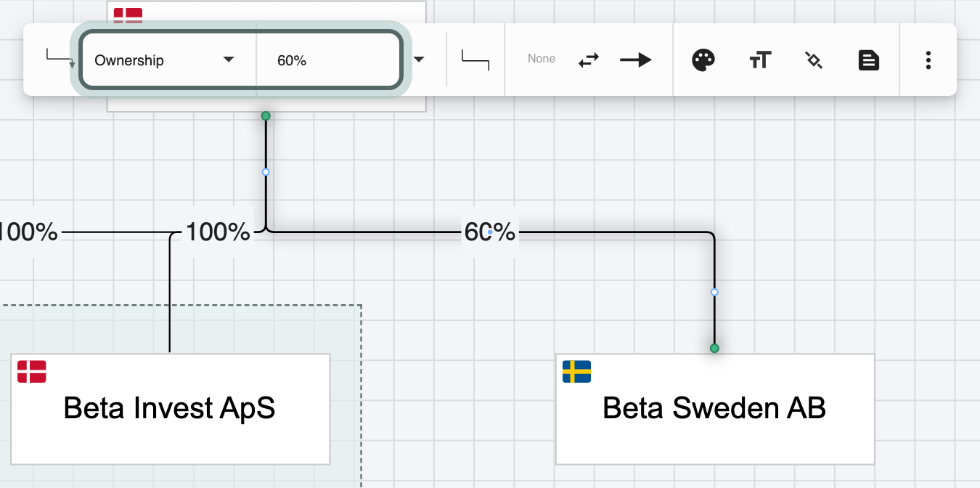Click the 60% ownership value field

click(327, 60)
